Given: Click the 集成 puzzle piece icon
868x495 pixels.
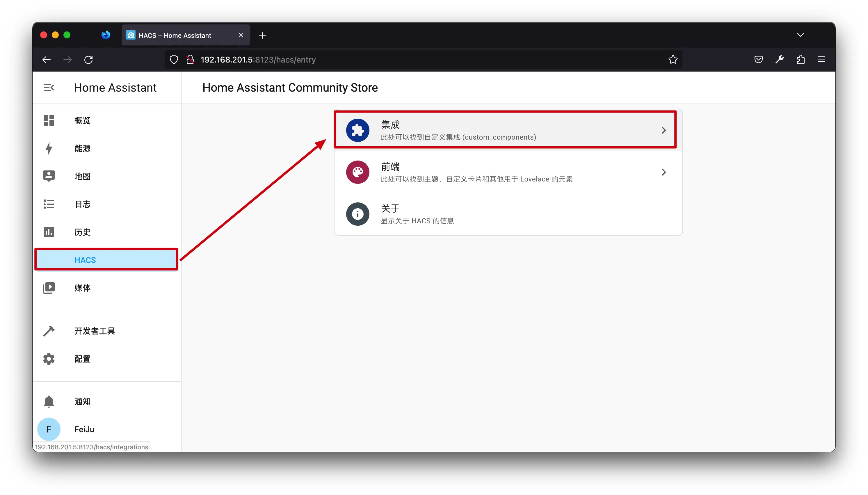Looking at the screenshot, I should pos(357,130).
